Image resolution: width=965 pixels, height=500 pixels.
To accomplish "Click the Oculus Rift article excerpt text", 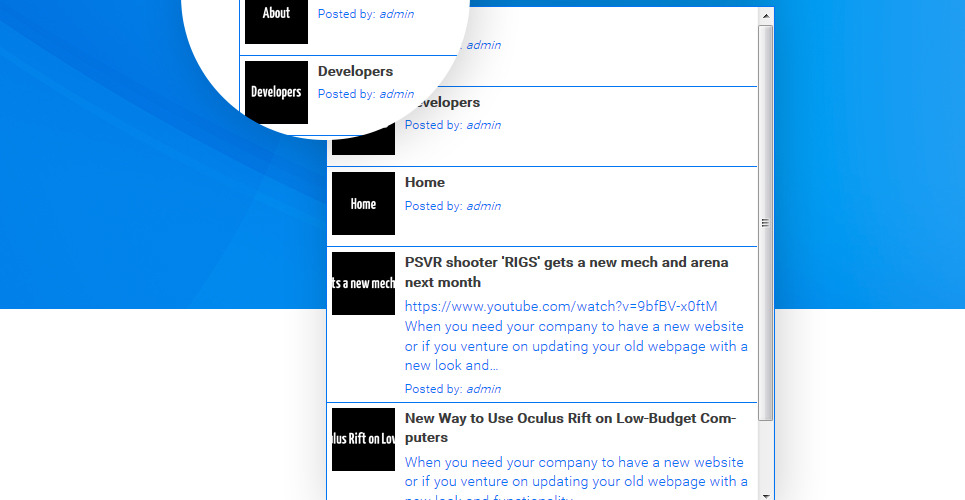I will (x=575, y=472).
